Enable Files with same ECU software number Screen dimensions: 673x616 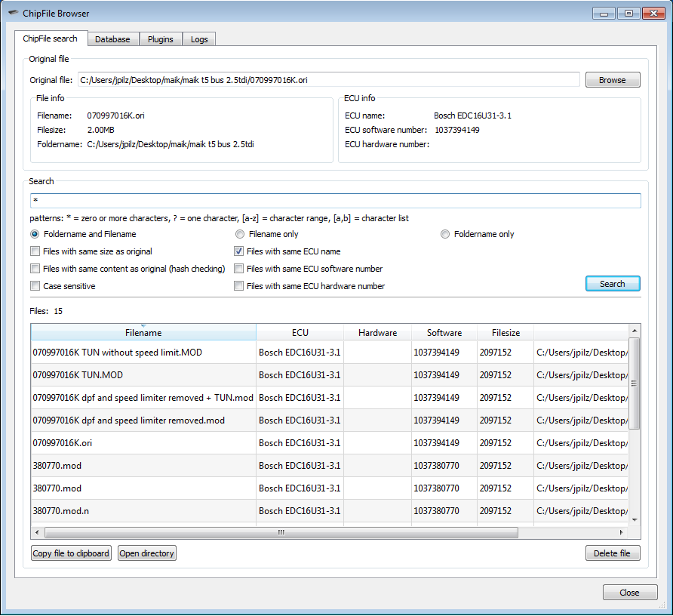[x=238, y=269]
